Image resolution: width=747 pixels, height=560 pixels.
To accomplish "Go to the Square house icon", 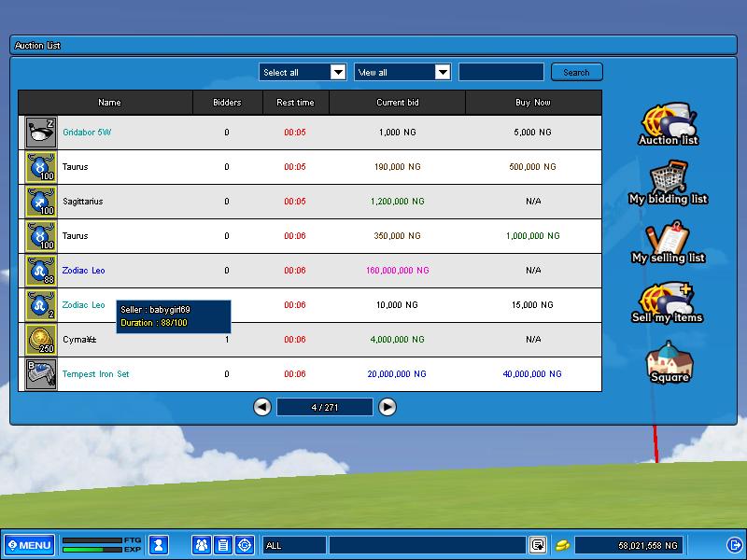I will pyautogui.click(x=669, y=360).
